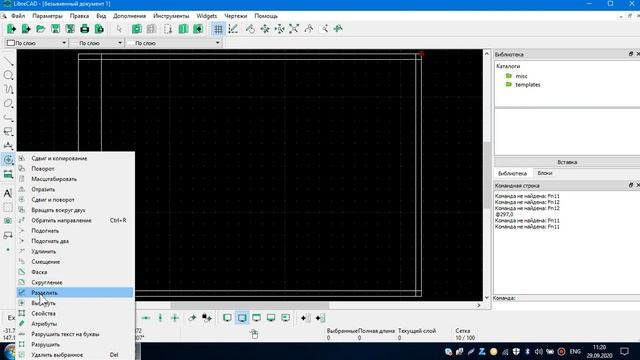This screenshot has height=360, width=640.
Task: Open the Помощь menu
Action: pos(266,16)
